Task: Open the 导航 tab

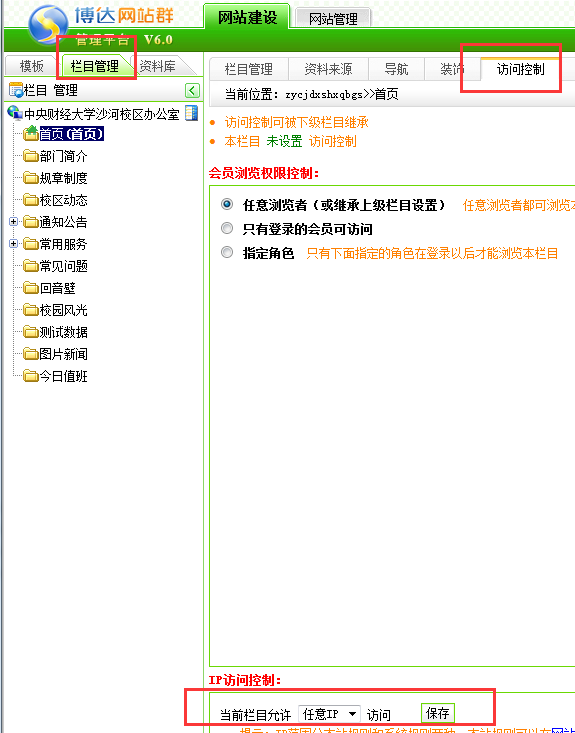Action: pyautogui.click(x=396, y=69)
